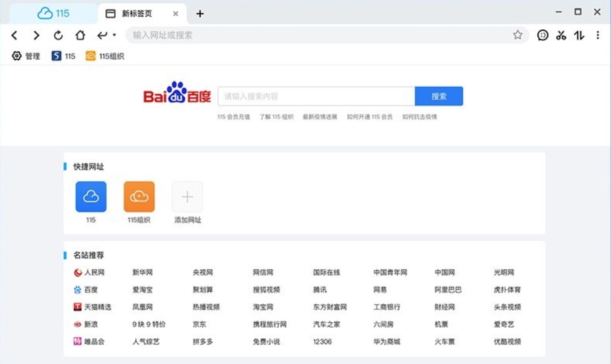
Task: Open the transfer arrows icon in the toolbar
Action: 579,36
